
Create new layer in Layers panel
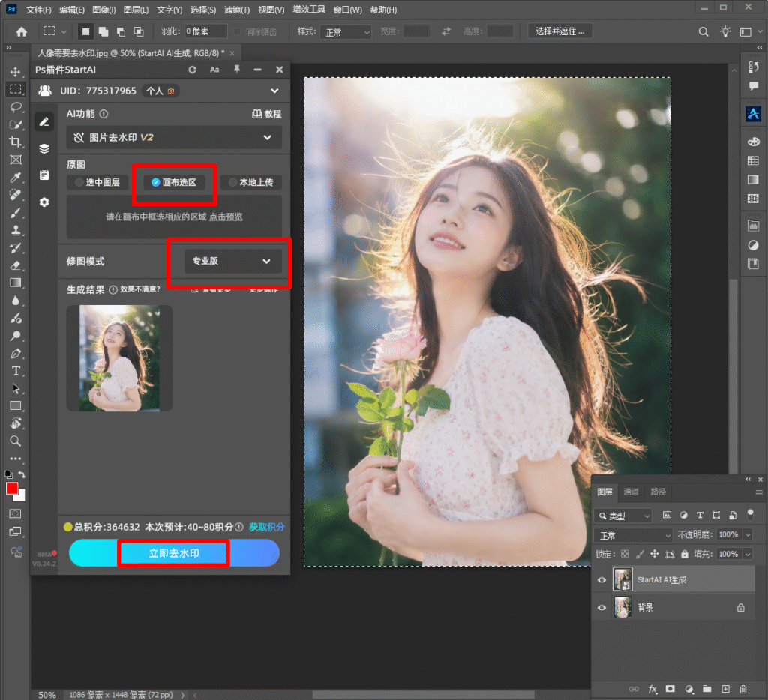coord(725,689)
